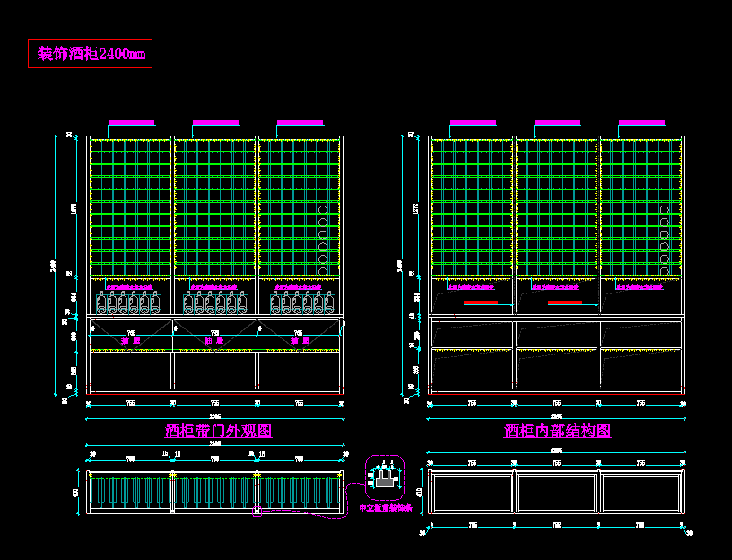The height and width of the screenshot is (560, 732).
Task: Select the 2400 height dimension of the exterior view
Action: [53, 266]
